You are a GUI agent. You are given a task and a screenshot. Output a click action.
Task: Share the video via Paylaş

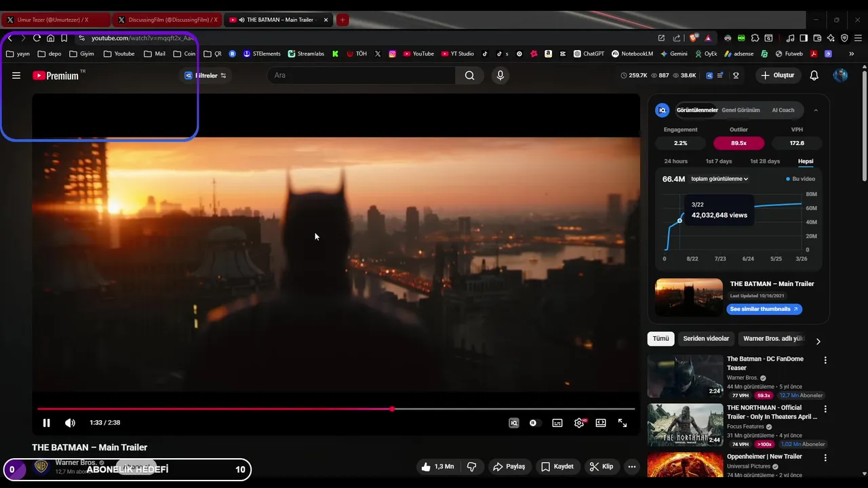pyautogui.click(x=509, y=466)
